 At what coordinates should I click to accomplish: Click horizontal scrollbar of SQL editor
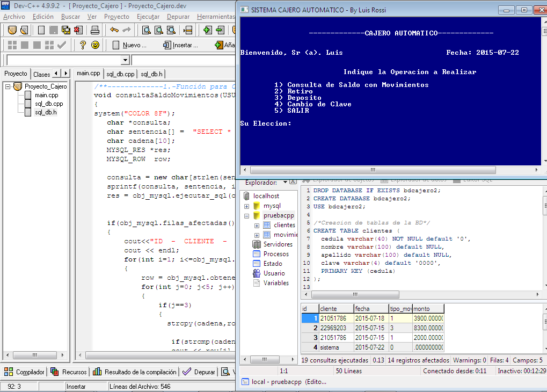click(x=355, y=294)
